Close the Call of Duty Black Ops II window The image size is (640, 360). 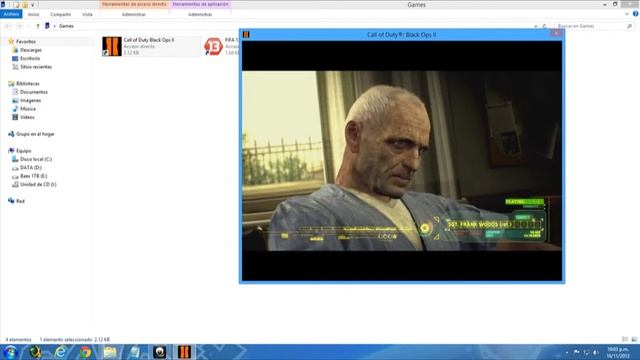(556, 33)
